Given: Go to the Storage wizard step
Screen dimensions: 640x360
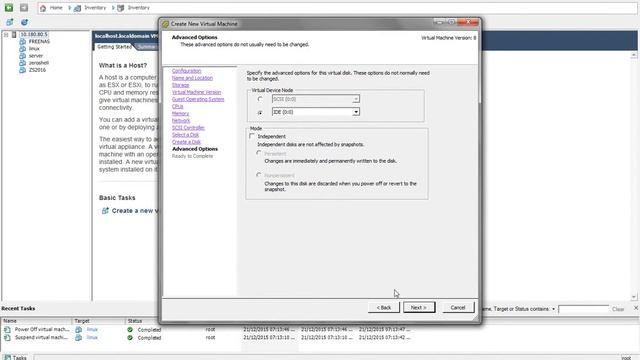Looking at the screenshot, I should [180, 85].
